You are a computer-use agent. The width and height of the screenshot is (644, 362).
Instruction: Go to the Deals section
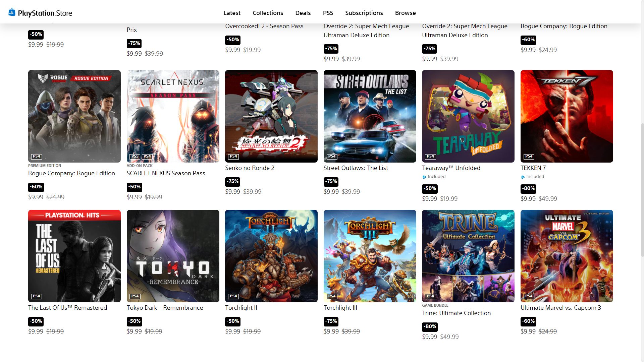(303, 13)
